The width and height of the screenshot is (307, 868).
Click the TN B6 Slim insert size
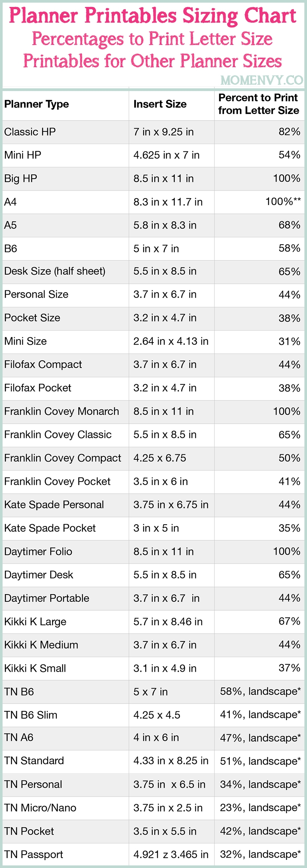(157, 715)
